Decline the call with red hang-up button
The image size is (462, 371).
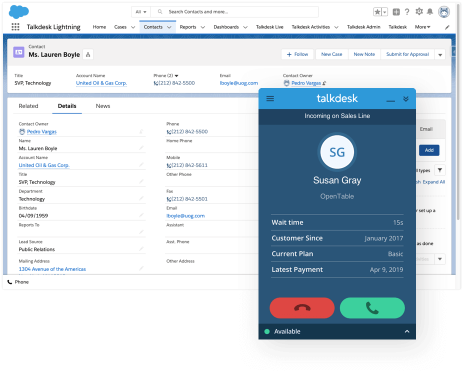(x=302, y=308)
